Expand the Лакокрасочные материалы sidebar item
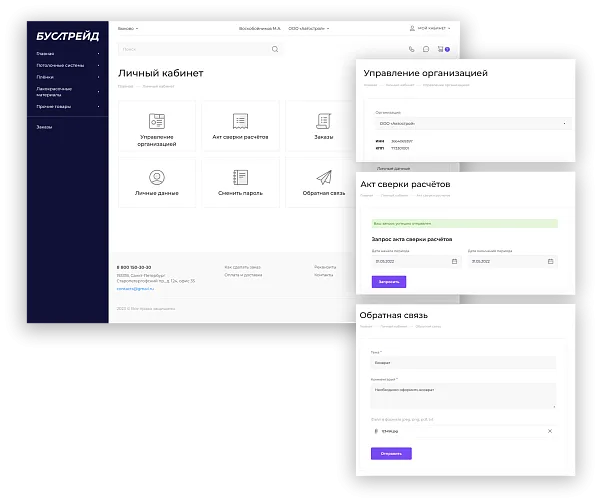Screen dimensions: 600x503 [98, 92]
